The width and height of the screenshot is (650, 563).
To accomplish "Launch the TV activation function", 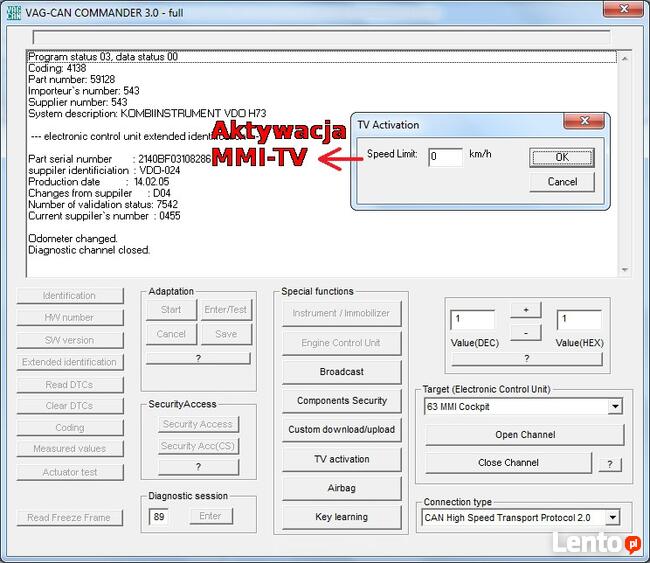I will click(341, 459).
